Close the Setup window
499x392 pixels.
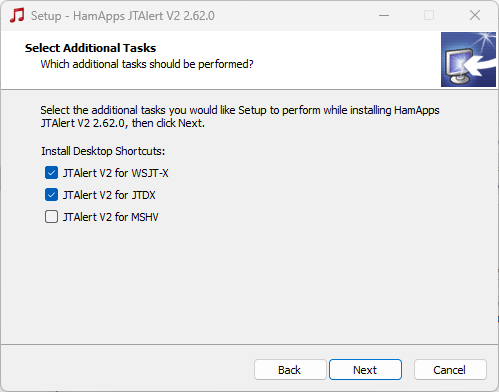tap(475, 15)
